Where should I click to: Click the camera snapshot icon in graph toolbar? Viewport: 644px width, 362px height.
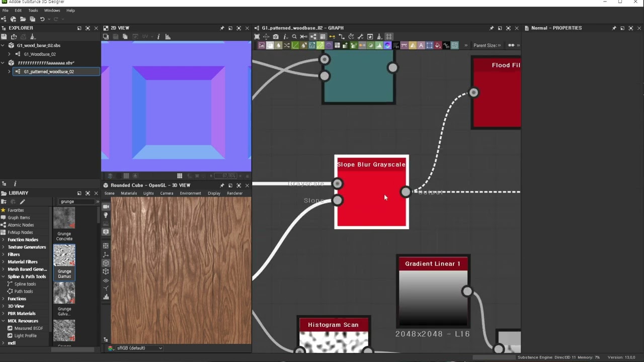point(276,37)
